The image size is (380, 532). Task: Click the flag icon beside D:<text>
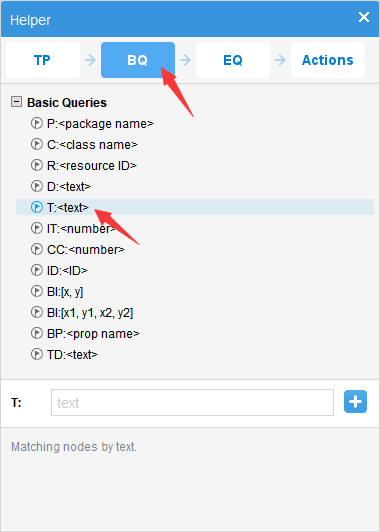(37, 186)
